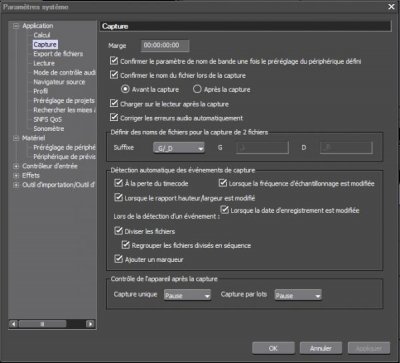
Task: Toggle confirm file name during capture checkbox
Action: click(x=114, y=75)
